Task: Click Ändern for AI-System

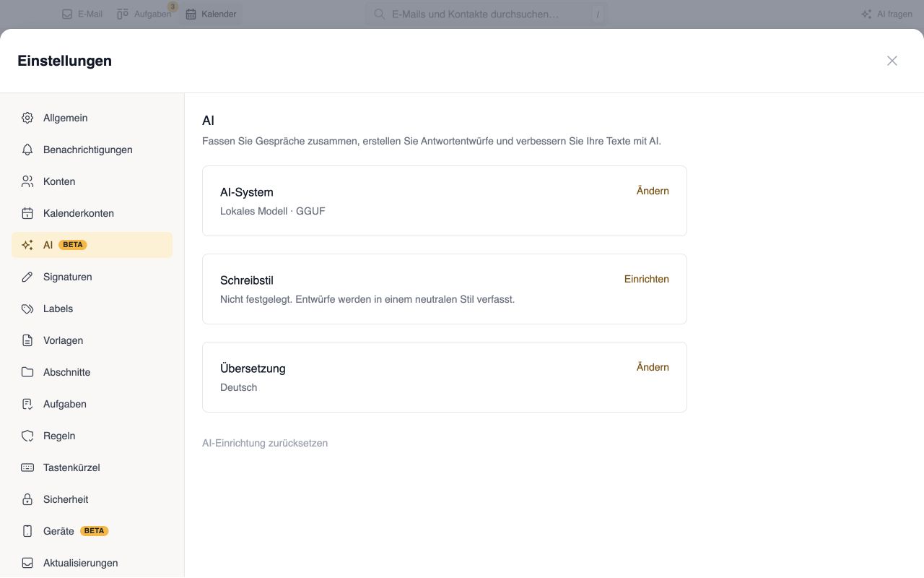Action: pyautogui.click(x=653, y=191)
